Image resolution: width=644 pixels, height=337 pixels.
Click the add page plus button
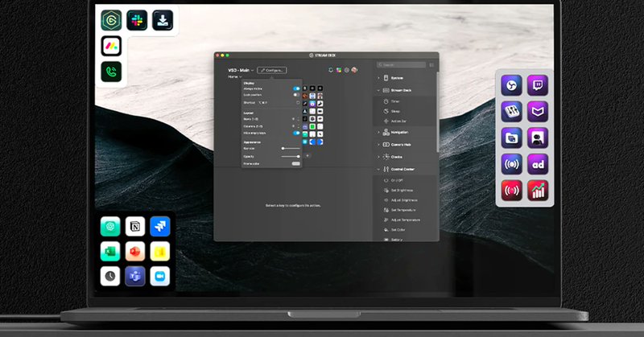pos(308,155)
